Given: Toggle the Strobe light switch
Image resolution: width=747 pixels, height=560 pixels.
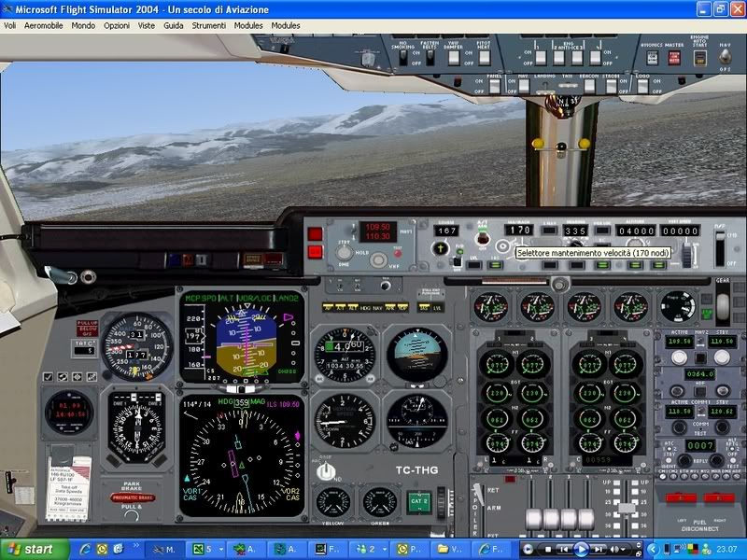Looking at the screenshot, I should click(x=611, y=86).
